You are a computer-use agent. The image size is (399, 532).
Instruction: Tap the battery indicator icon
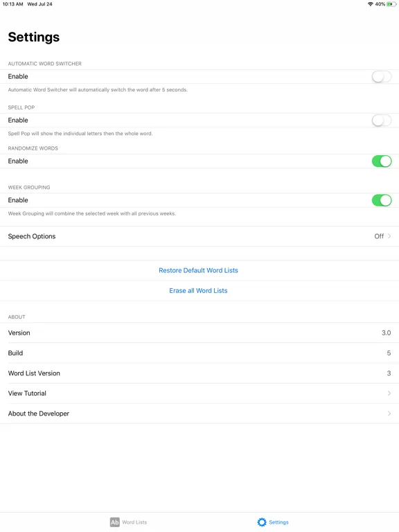pos(391,4)
